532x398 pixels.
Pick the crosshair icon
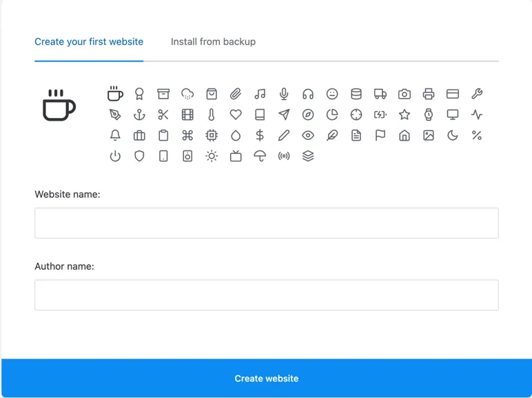click(356, 115)
